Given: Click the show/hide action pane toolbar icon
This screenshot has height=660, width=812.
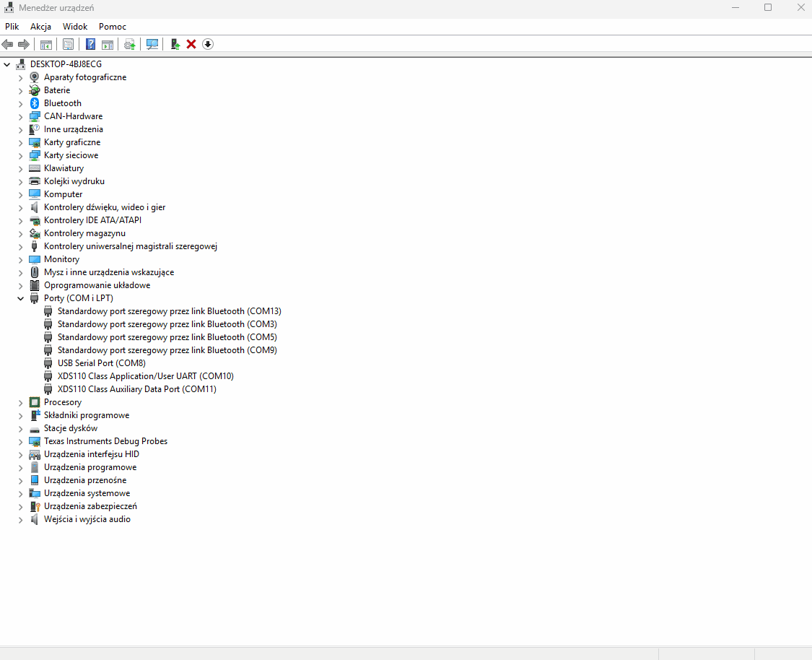Looking at the screenshot, I should (x=108, y=45).
